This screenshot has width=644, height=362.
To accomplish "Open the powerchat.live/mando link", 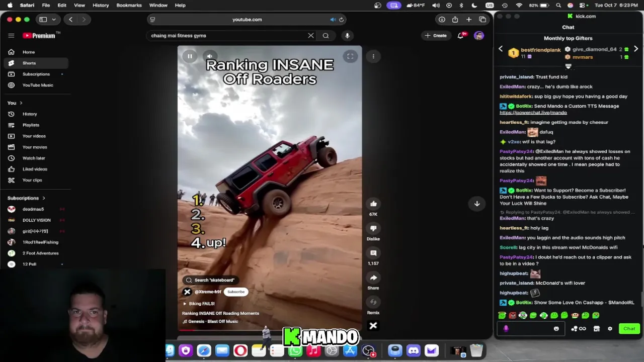I will pyautogui.click(x=533, y=113).
